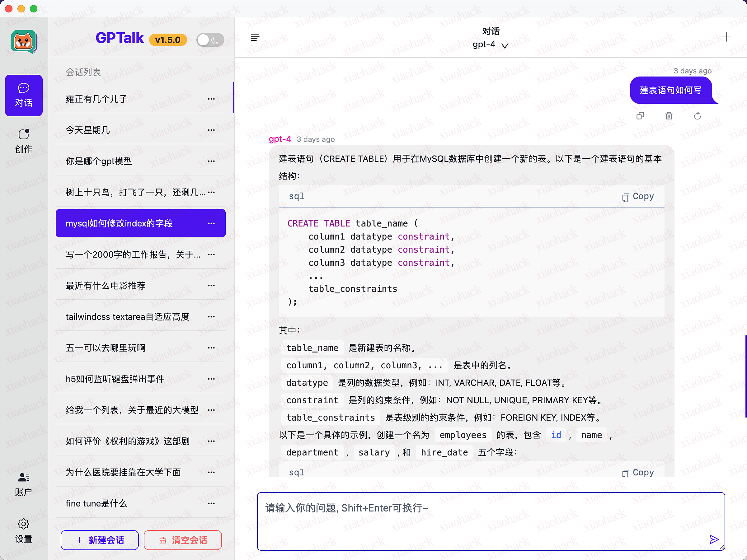Click the conversation list scrollbar

click(234, 97)
